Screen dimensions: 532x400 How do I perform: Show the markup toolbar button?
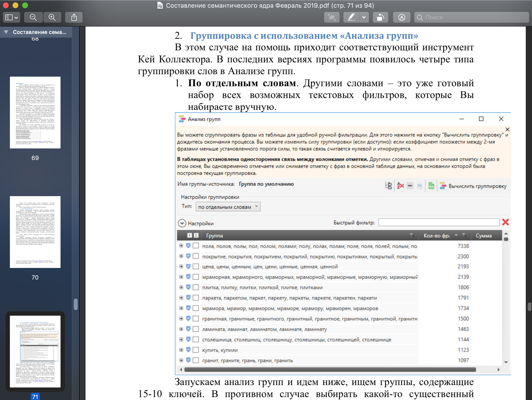(x=402, y=17)
